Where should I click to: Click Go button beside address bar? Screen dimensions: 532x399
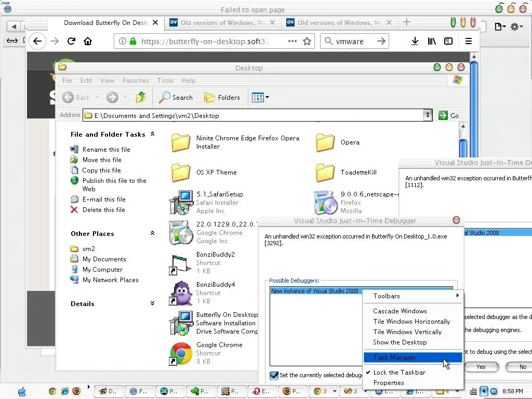click(448, 115)
